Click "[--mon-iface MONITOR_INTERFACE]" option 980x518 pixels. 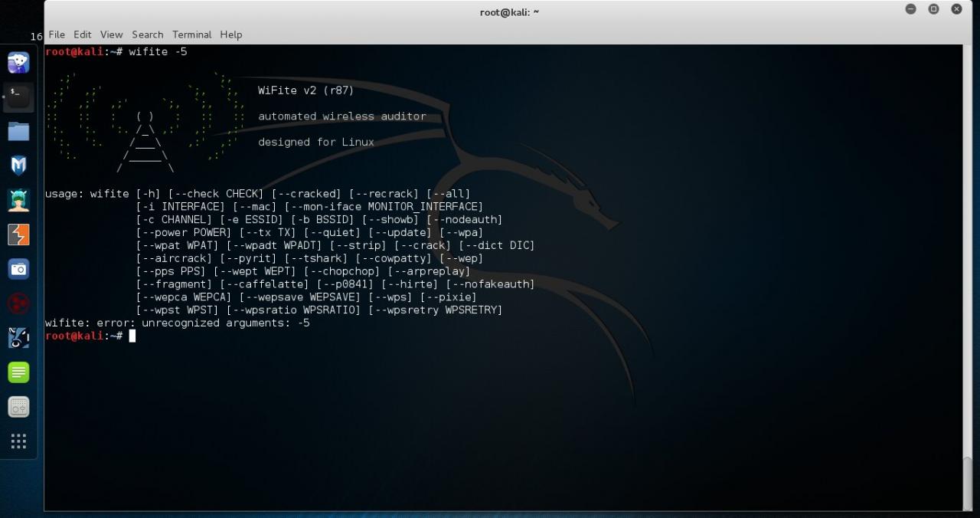[384, 207]
